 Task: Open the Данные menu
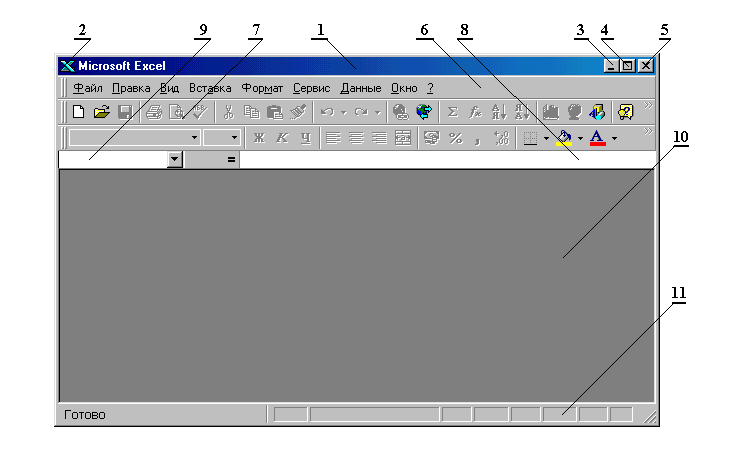click(360, 88)
